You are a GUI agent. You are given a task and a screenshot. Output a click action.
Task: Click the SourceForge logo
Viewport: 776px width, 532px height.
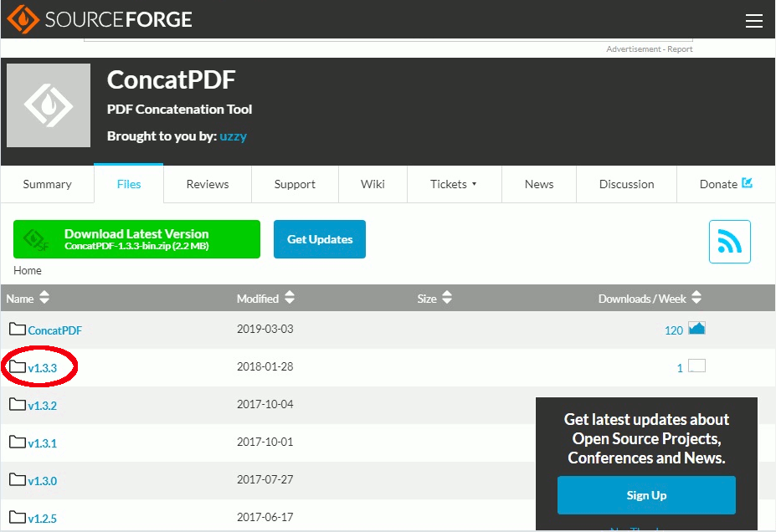100,19
